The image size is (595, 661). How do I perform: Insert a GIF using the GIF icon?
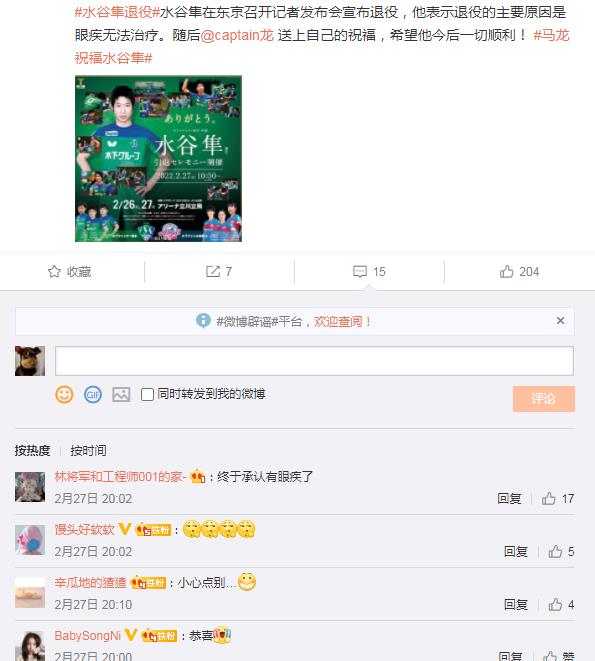click(x=93, y=395)
